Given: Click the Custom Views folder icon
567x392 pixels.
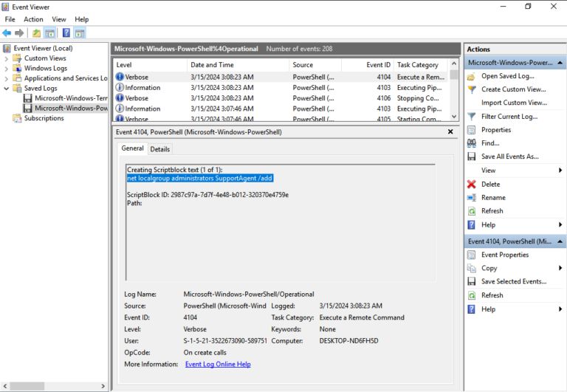Looking at the screenshot, I should [17, 58].
